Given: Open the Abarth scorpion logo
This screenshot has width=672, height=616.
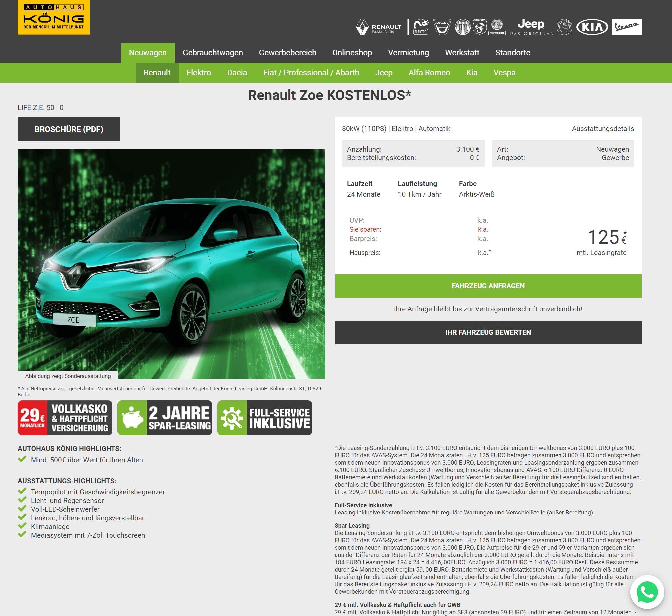Looking at the screenshot, I should point(480,27).
